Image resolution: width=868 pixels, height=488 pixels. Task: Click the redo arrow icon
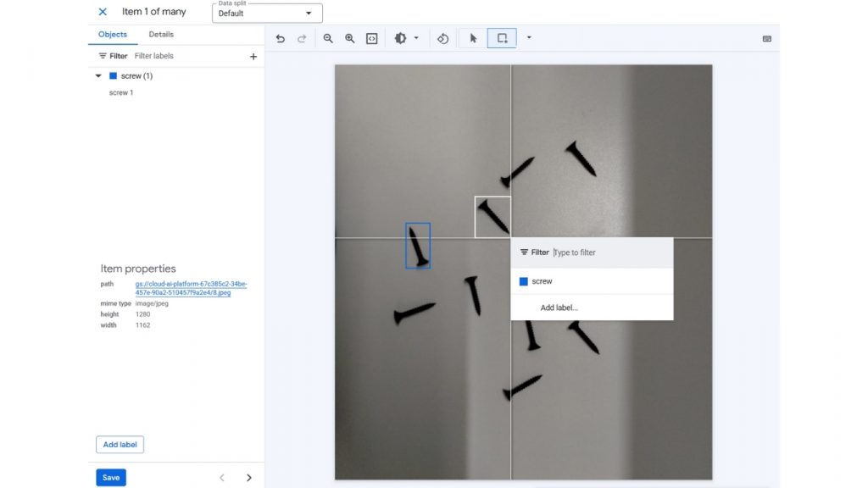[302, 38]
